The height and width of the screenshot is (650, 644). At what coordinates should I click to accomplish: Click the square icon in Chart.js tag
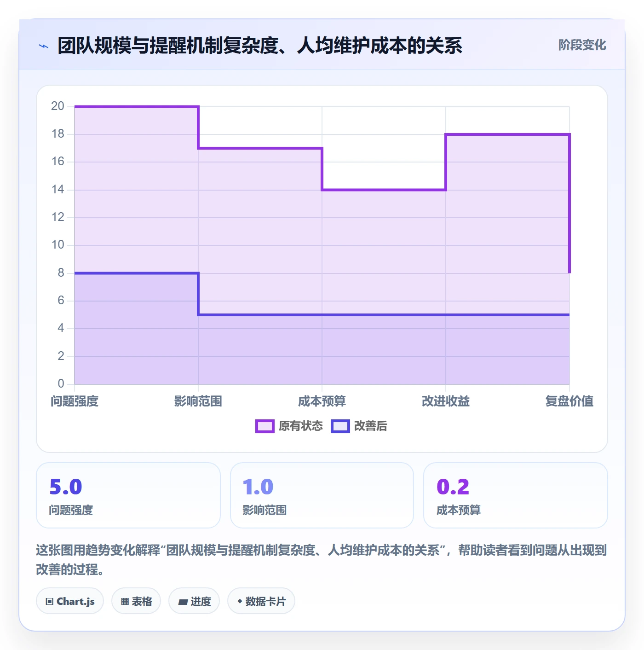[x=50, y=602]
